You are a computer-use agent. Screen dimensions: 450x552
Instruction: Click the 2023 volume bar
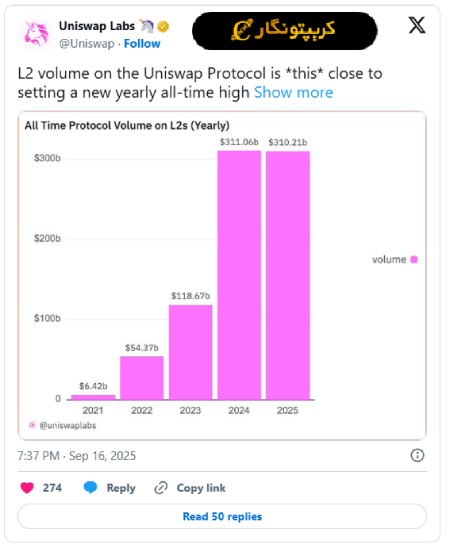point(190,352)
